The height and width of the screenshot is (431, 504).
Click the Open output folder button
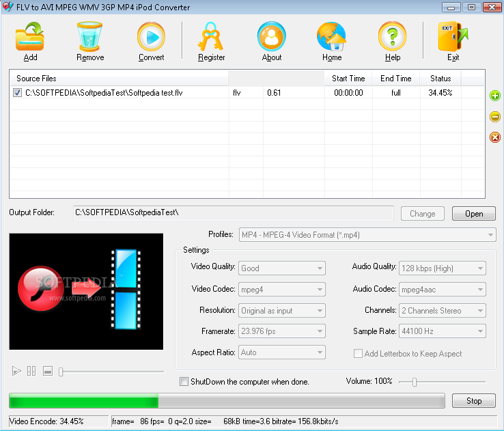click(474, 214)
